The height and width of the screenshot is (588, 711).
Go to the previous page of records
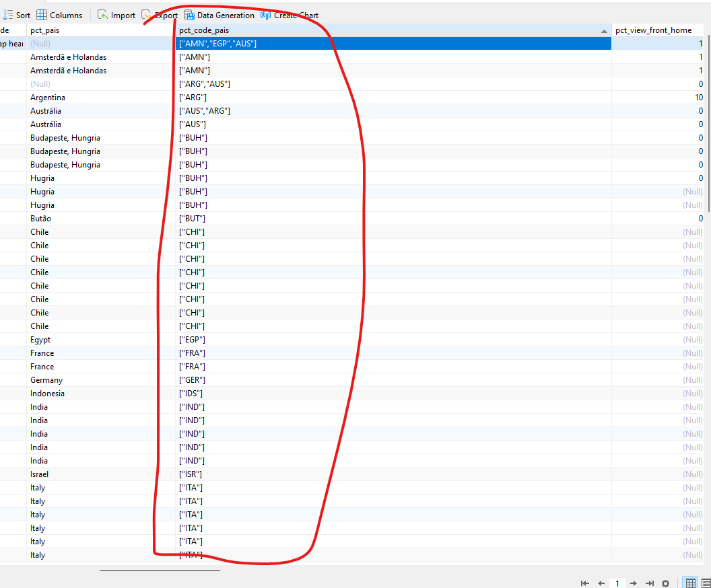601,583
